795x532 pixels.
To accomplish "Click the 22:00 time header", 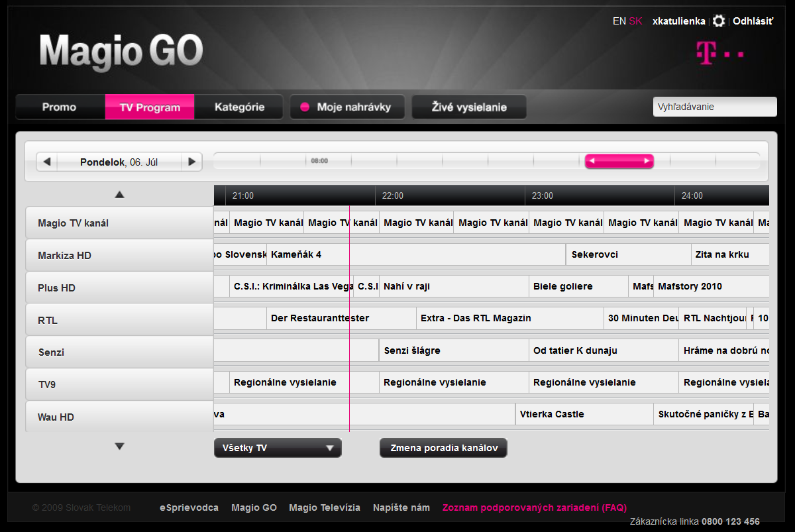I will [393, 195].
